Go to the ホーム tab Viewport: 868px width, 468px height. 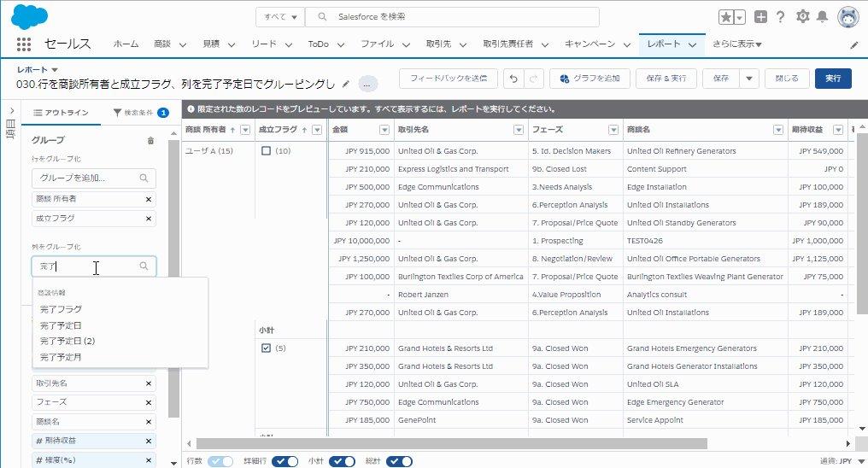[126, 44]
